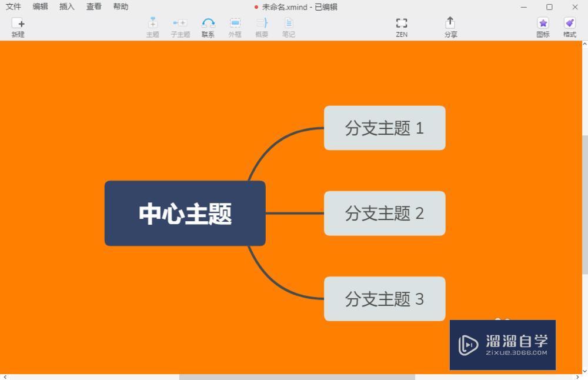Open the 图标 markers panel
Viewport: 588px width, 380px height.
543,27
